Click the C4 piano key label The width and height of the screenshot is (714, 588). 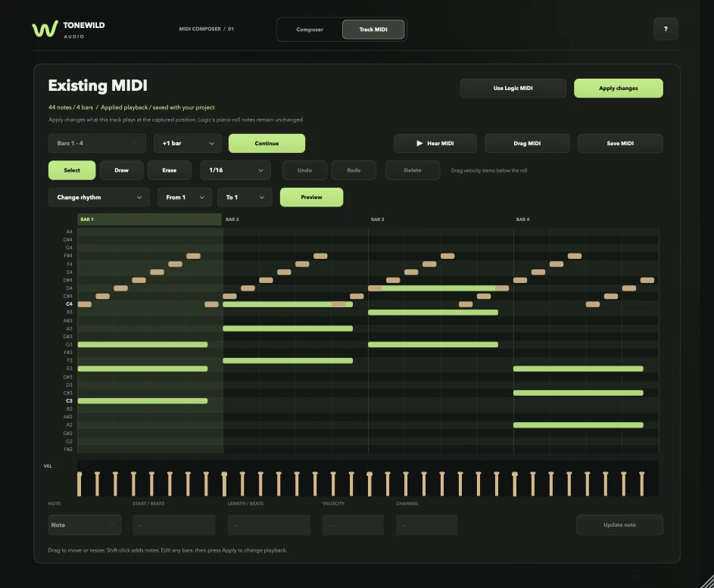coord(69,304)
